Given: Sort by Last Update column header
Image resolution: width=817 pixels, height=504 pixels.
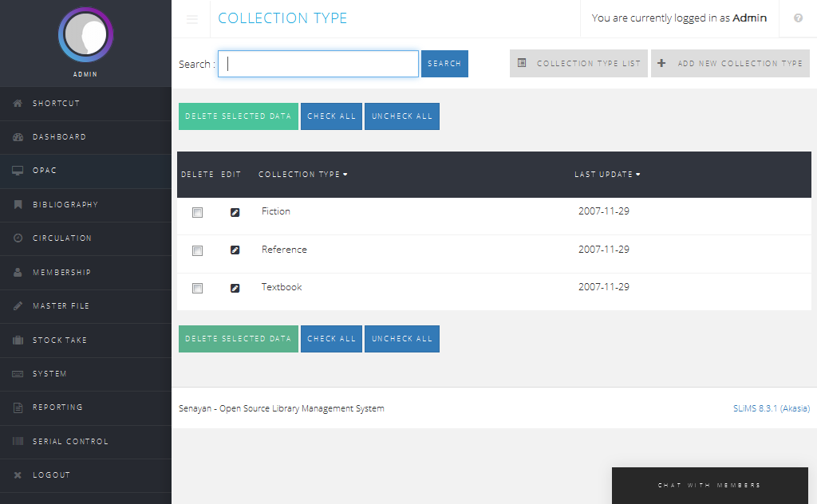Looking at the screenshot, I should [x=606, y=175].
